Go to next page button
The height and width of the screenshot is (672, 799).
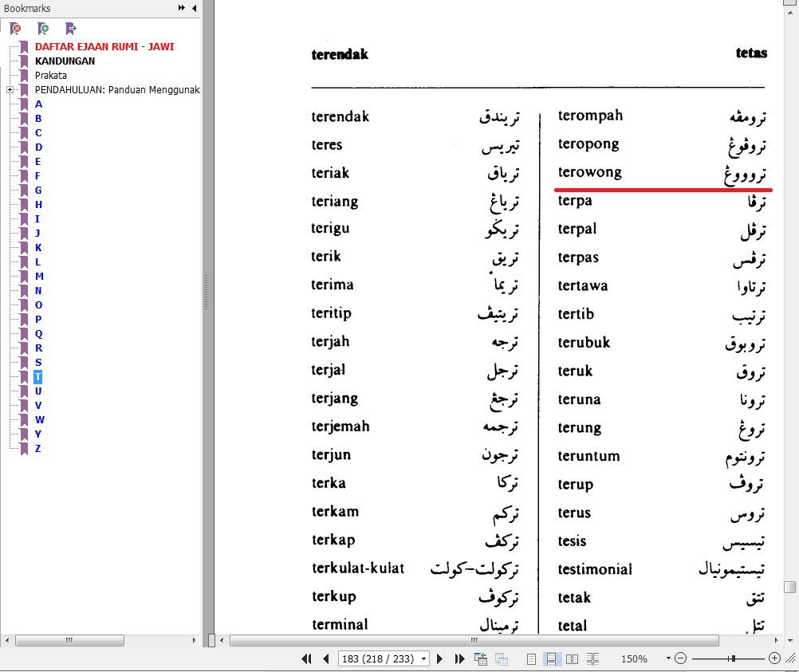pos(439,658)
